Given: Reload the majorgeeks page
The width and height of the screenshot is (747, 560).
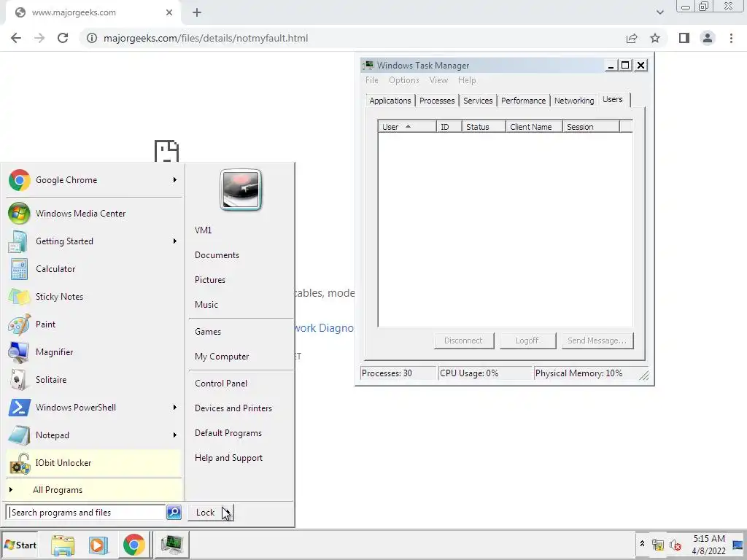Looking at the screenshot, I should pos(63,38).
